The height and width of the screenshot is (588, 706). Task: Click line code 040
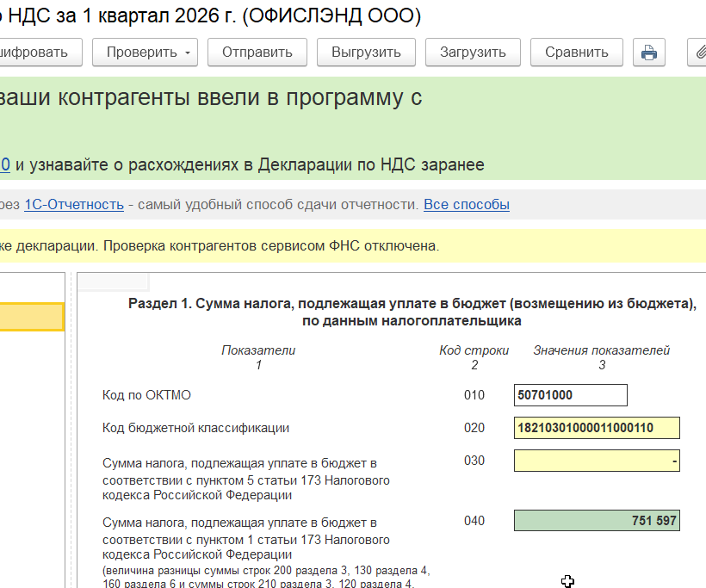474,521
